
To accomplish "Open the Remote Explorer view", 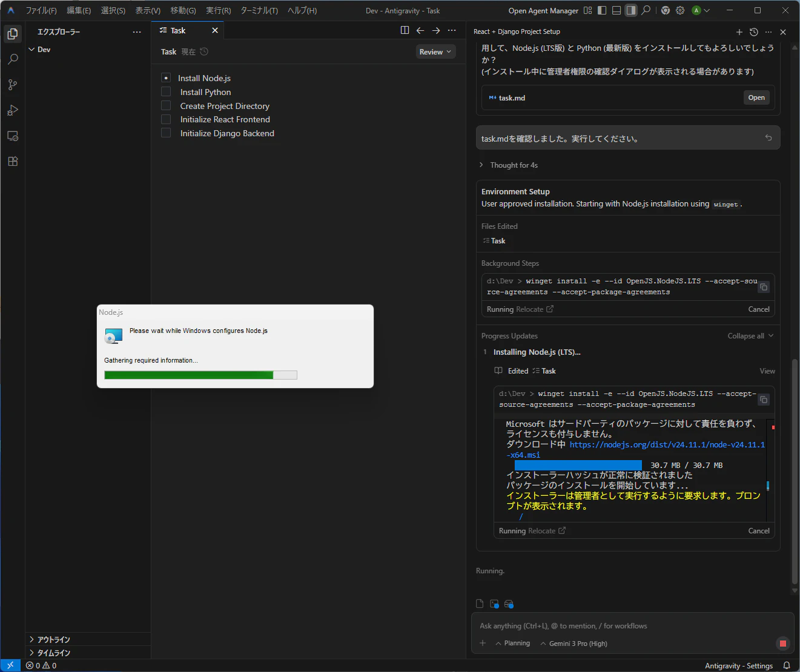I will click(x=13, y=136).
